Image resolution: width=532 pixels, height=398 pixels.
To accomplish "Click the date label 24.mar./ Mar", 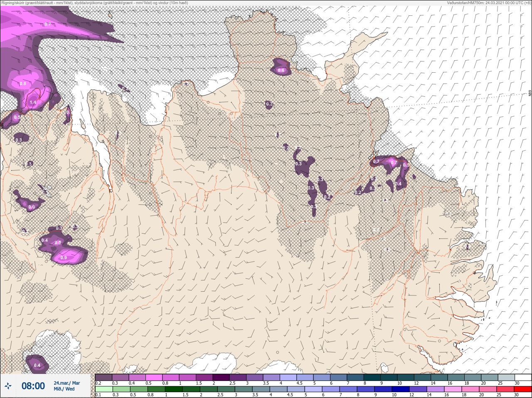I will pyautogui.click(x=67, y=383).
